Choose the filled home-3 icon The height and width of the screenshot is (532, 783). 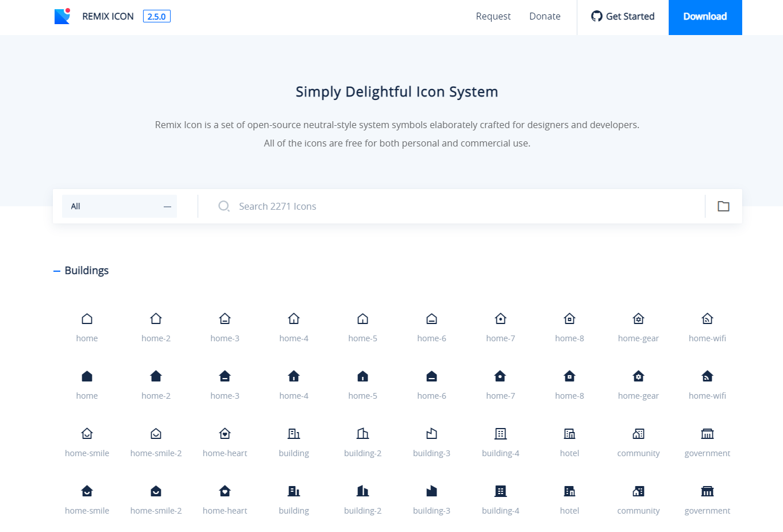[x=225, y=376]
